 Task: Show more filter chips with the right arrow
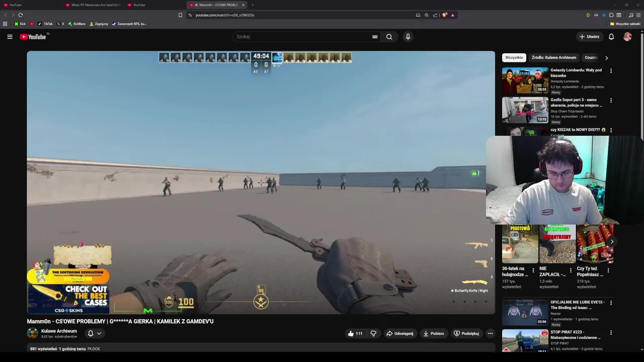(606, 58)
